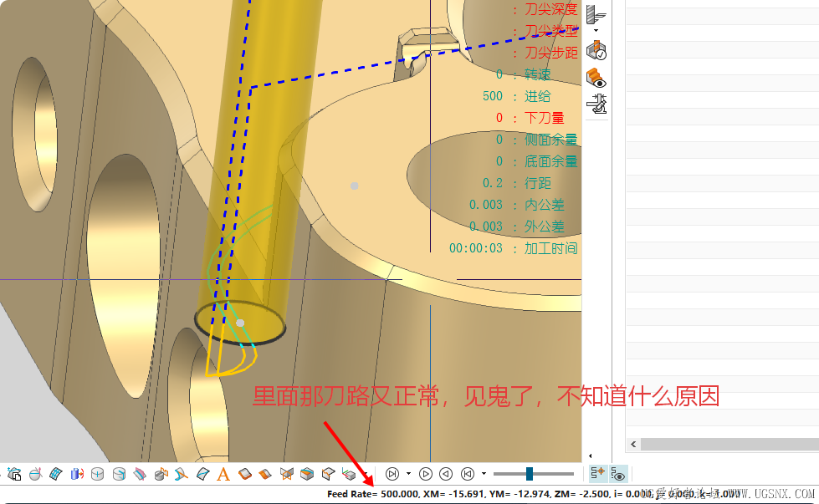Toggle the tool path visibility eye option
The image size is (819, 504).
(618, 474)
